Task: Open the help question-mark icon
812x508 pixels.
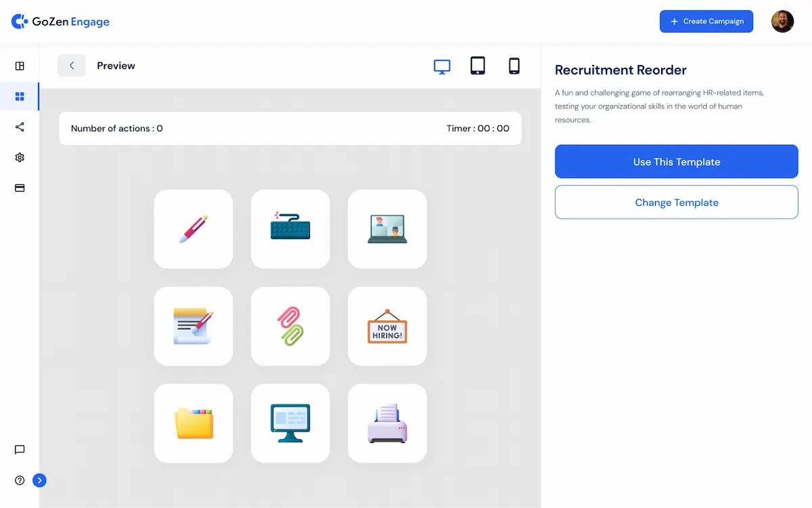Action: click(x=19, y=480)
